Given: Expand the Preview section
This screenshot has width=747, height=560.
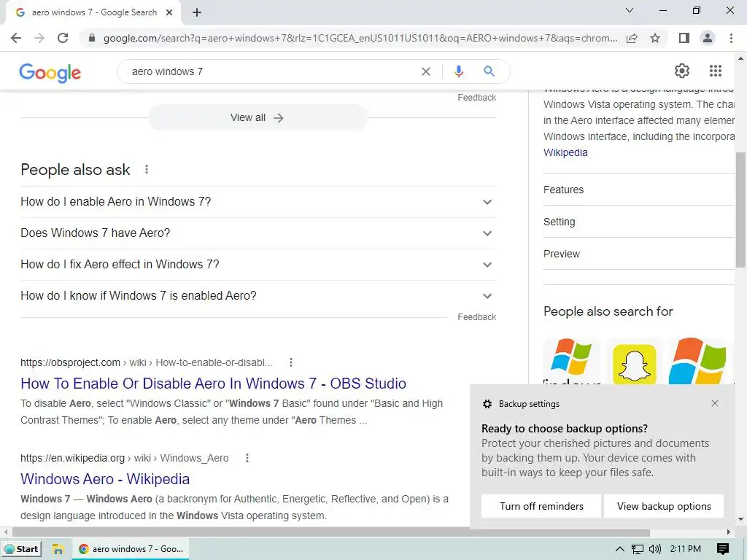Looking at the screenshot, I should point(638,254).
